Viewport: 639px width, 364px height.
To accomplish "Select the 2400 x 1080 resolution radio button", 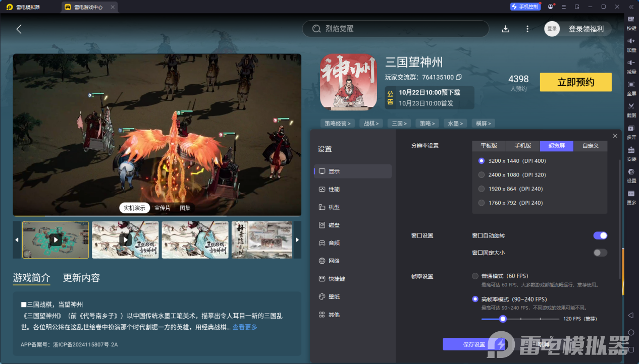I will [x=481, y=175].
